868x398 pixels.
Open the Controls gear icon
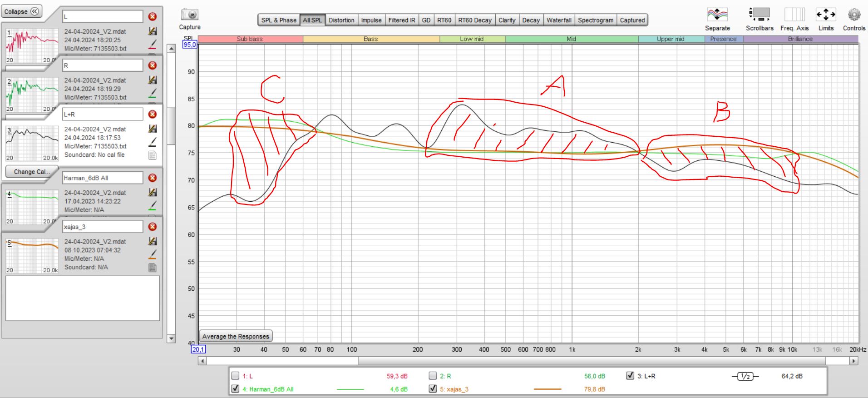[854, 15]
